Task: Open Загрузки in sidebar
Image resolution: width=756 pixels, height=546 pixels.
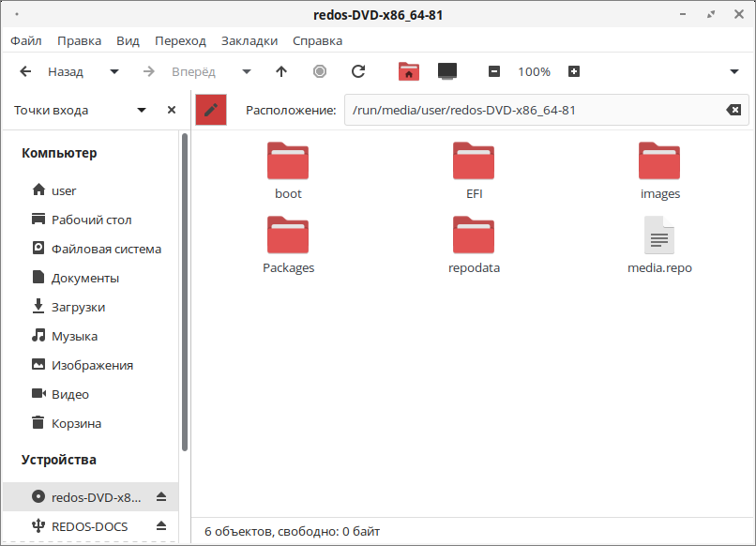Action: coord(90,308)
